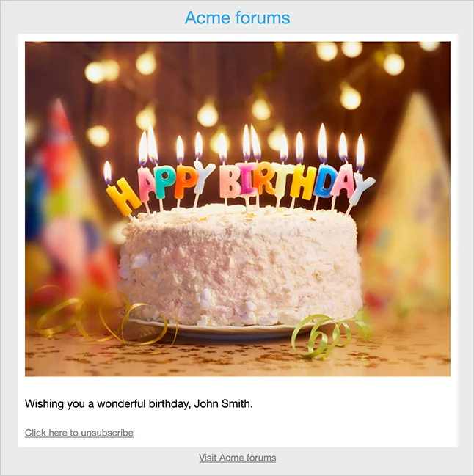
Task: Click the tilted yellow H candle starting HAPPY
Action: point(123,197)
